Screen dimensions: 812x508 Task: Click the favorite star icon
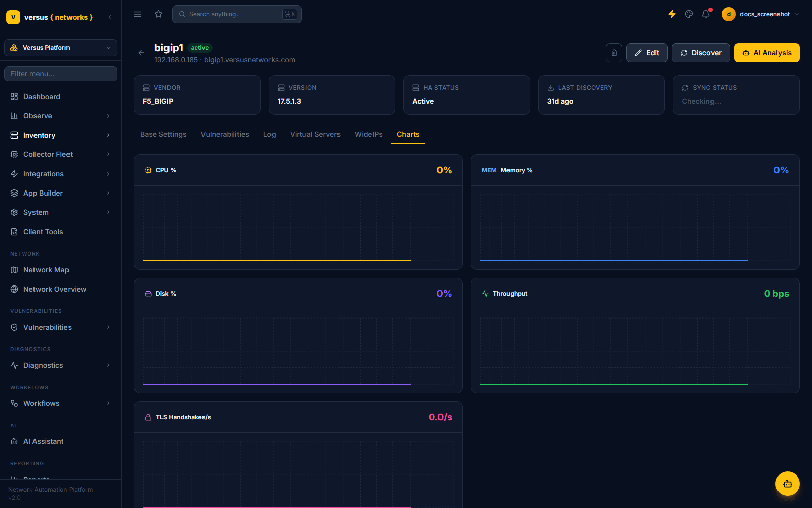pyautogui.click(x=159, y=14)
